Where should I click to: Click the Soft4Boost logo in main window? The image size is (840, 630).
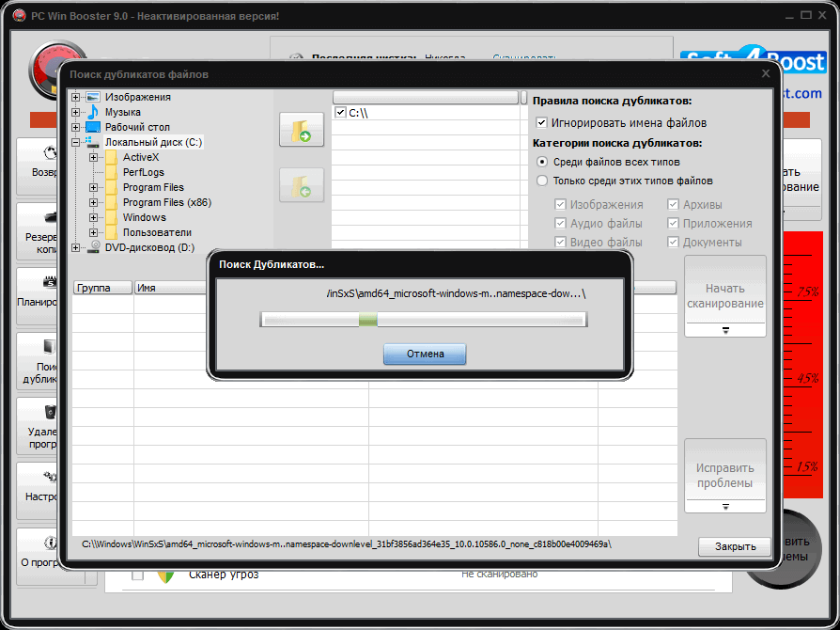coord(754,62)
